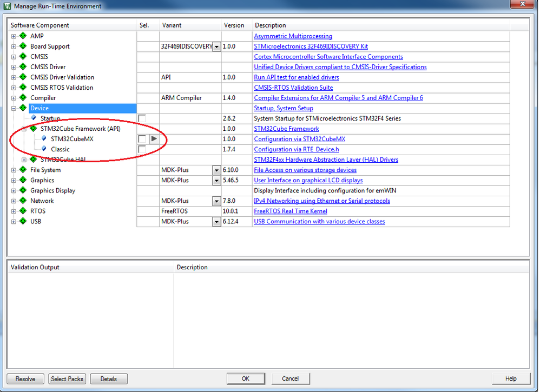
Task: Click the USB component diamond icon
Action: point(23,221)
